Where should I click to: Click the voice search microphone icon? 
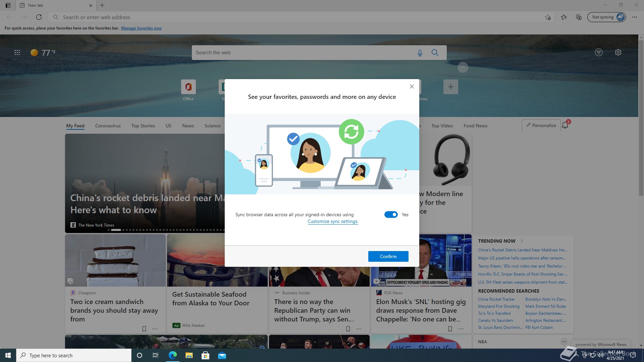tap(420, 53)
